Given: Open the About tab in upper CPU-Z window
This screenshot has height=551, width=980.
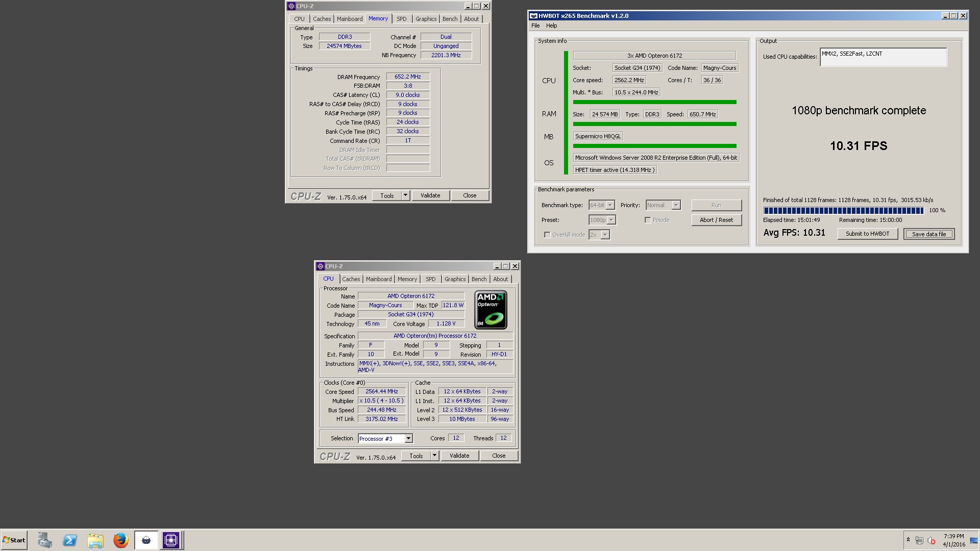Looking at the screenshot, I should (472, 19).
